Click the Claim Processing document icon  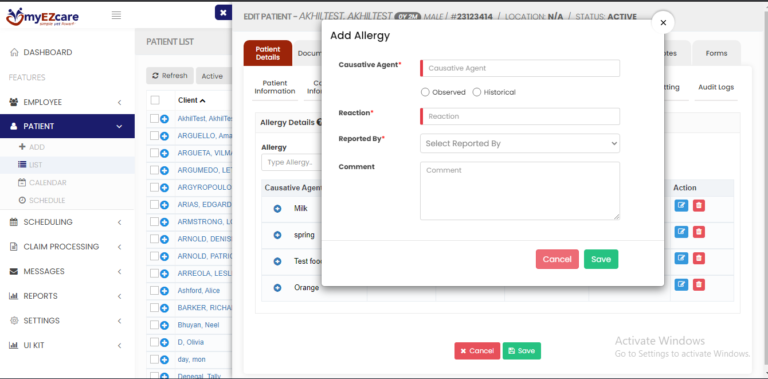[x=14, y=247]
